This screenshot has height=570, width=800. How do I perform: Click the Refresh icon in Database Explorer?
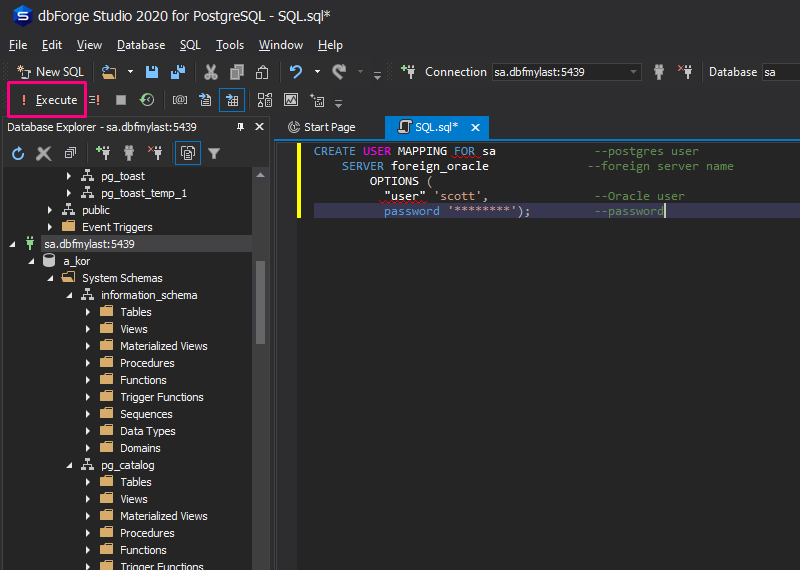pyautogui.click(x=18, y=153)
